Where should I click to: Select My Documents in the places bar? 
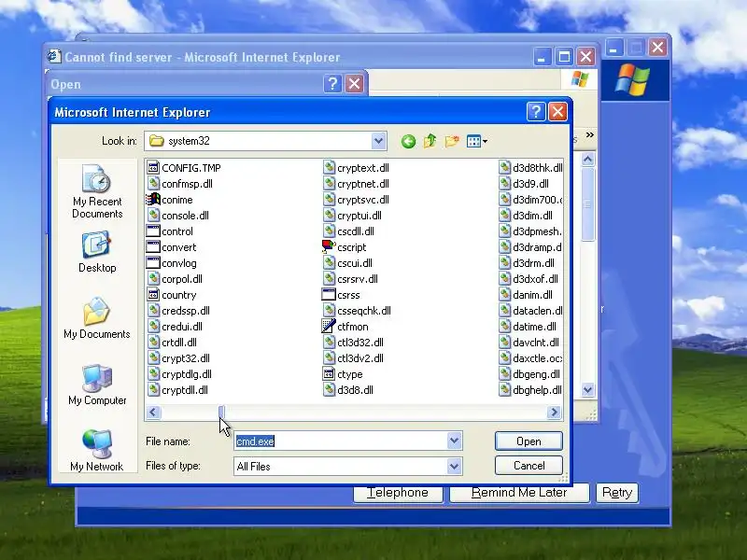click(x=97, y=318)
